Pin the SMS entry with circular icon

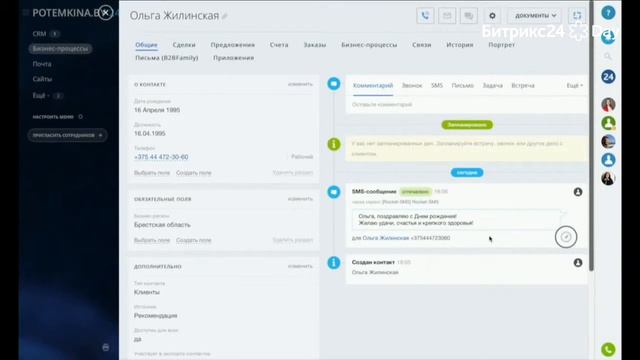tap(566, 237)
